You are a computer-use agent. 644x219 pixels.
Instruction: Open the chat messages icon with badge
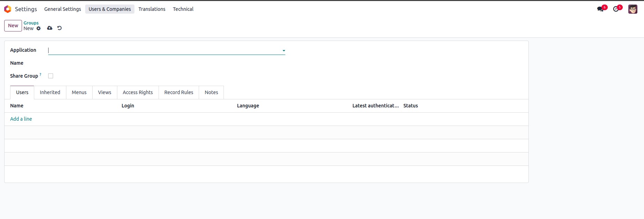[601, 9]
